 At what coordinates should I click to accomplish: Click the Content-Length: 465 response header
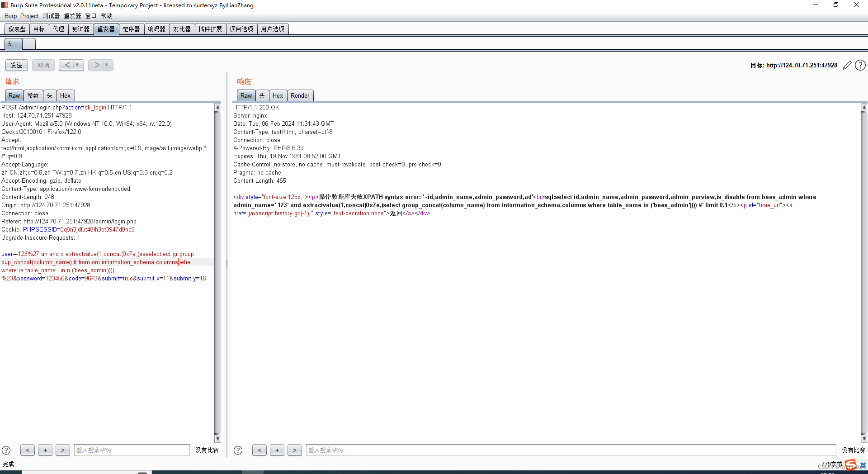click(259, 180)
